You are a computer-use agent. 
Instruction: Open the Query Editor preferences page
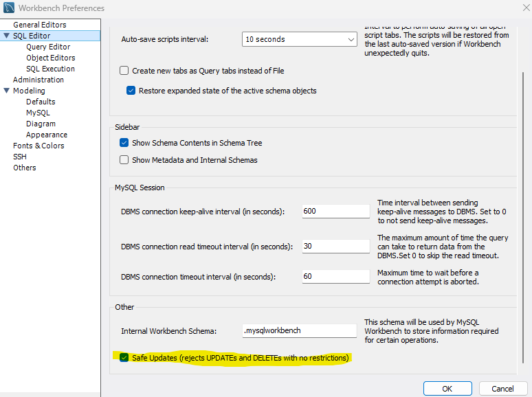coord(48,47)
